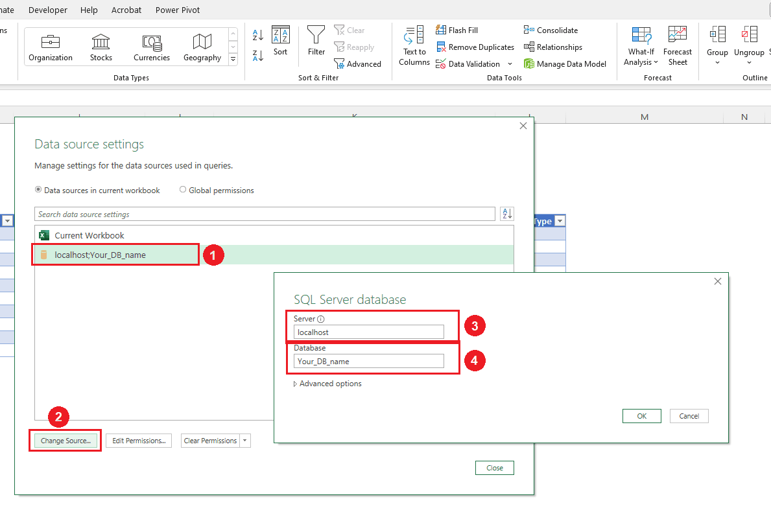Toggle sort order in data source list

pyautogui.click(x=506, y=214)
